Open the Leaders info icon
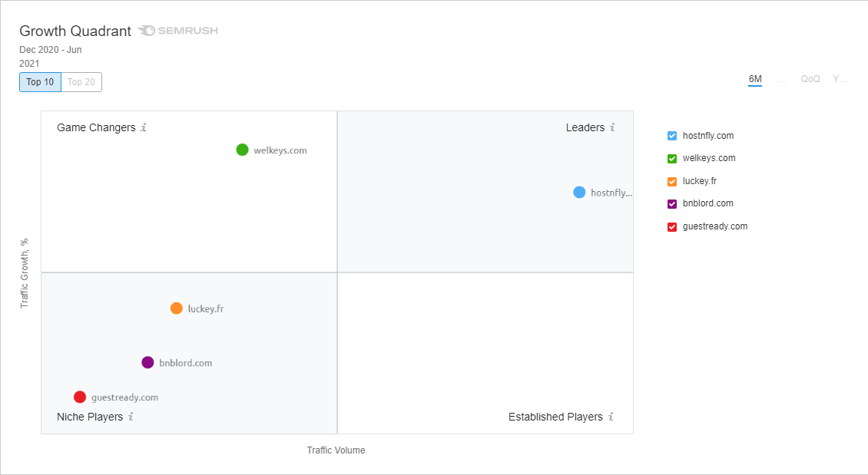Viewport: 868px width, 475px height. click(612, 127)
